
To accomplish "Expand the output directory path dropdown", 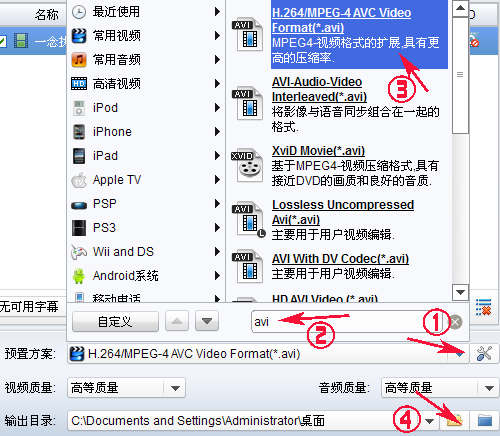I will (x=430, y=421).
